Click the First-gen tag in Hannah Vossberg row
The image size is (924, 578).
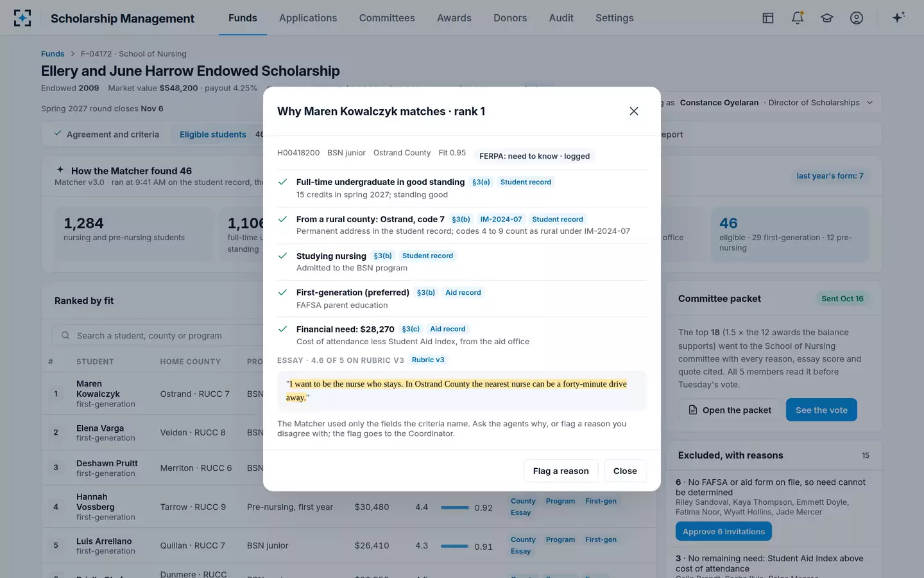click(601, 501)
